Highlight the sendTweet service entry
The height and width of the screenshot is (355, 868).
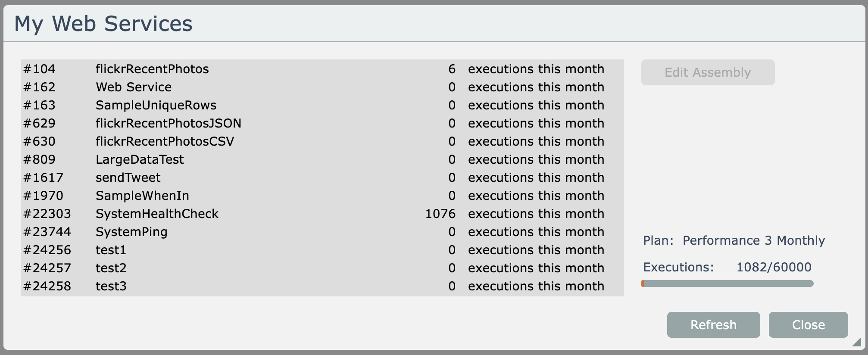[128, 177]
